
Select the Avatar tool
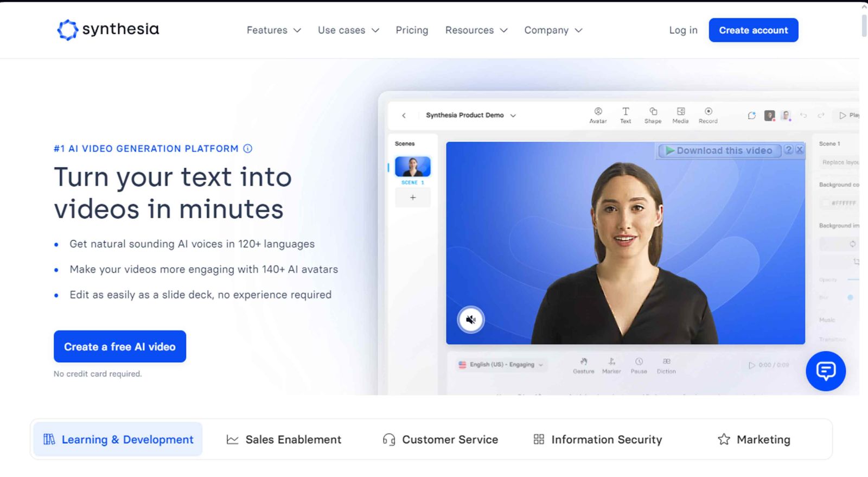[x=598, y=116]
